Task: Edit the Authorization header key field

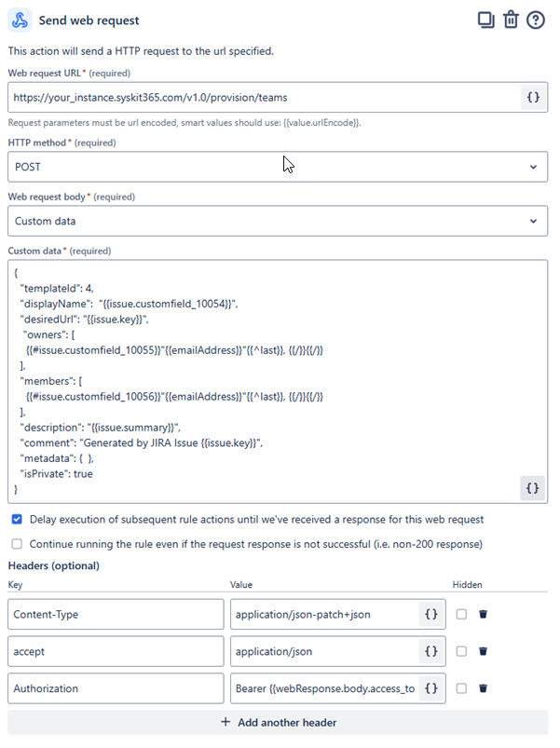Action: (116, 689)
